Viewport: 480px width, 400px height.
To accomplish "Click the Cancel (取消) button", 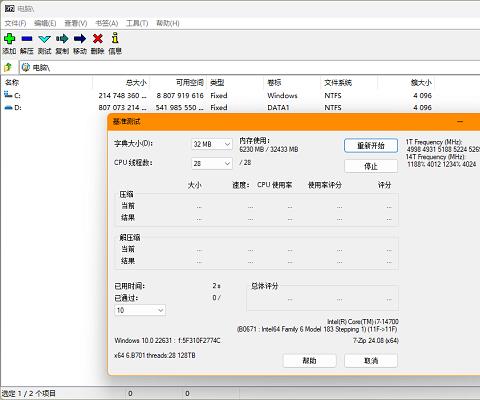I will [x=371, y=361].
